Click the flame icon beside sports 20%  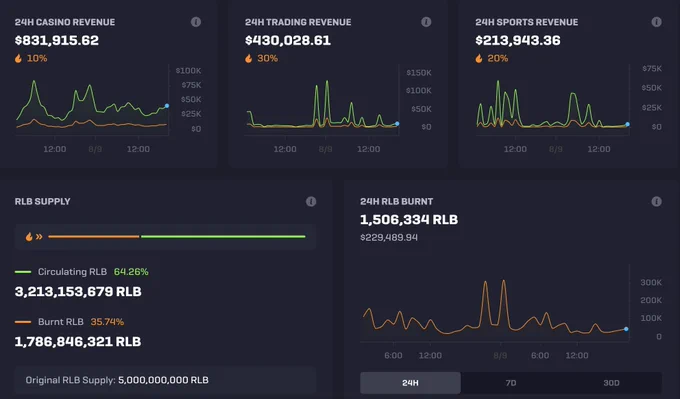[x=479, y=58]
